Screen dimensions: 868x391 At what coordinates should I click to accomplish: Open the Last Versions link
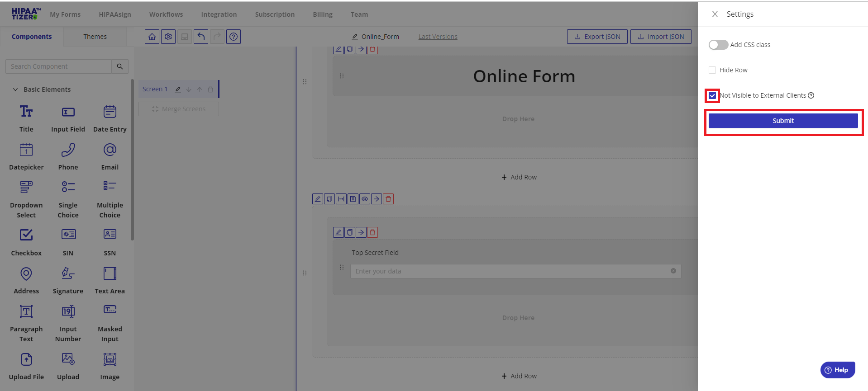(x=438, y=37)
